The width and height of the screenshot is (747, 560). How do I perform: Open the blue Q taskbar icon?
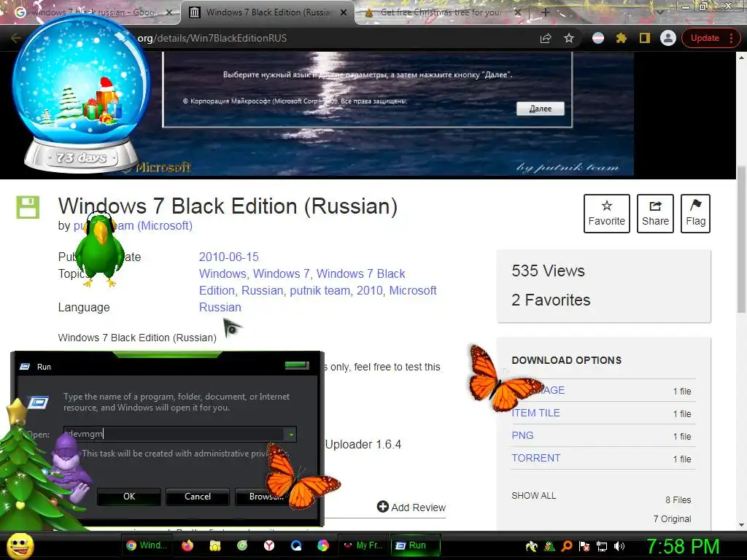click(296, 545)
